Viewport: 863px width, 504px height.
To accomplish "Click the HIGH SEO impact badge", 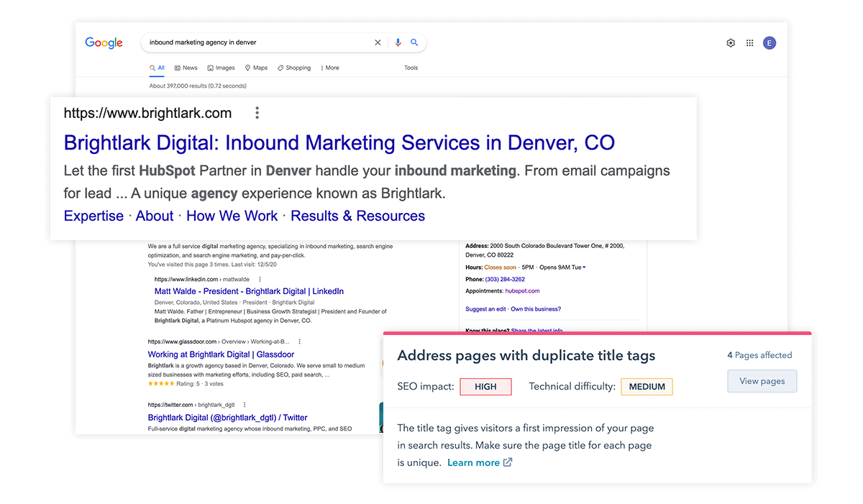I will 485,387.
